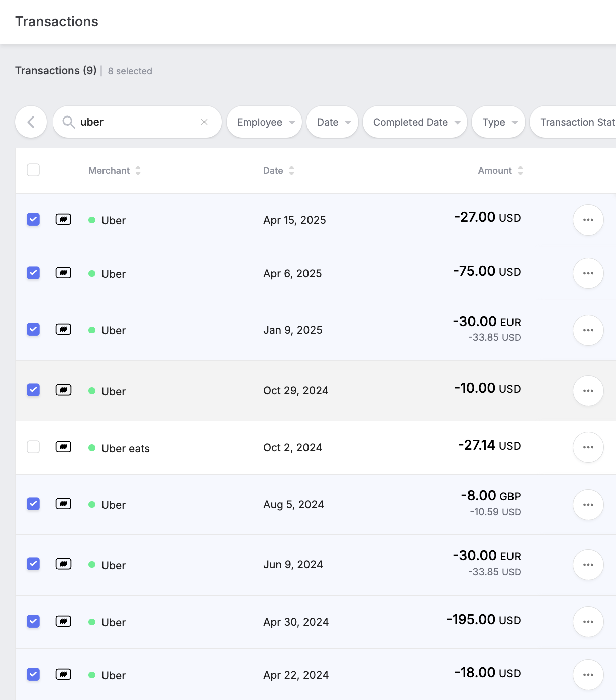
Task: Open more options for Aug 5, 2024 Uber
Action: pyautogui.click(x=588, y=505)
